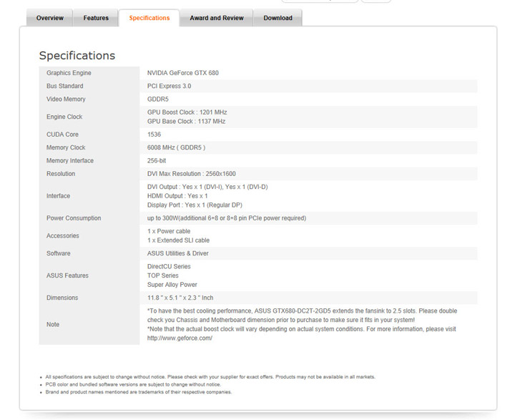Click the HDMI Output : Yes x 1 line

(177, 196)
